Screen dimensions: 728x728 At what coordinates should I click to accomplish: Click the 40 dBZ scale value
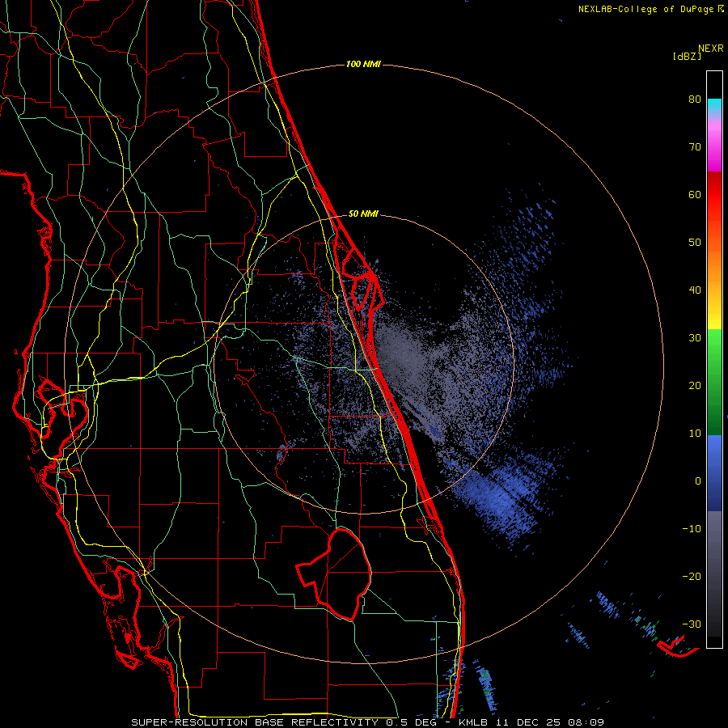(695, 290)
